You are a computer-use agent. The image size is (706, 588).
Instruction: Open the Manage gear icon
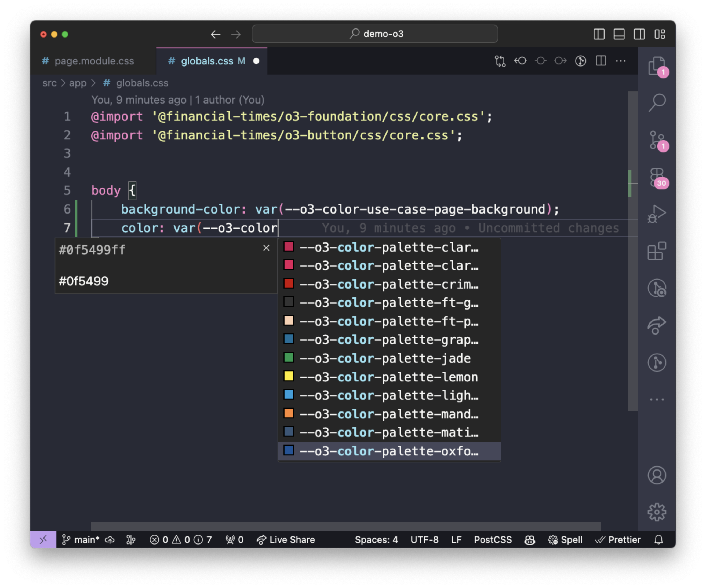pos(657,512)
